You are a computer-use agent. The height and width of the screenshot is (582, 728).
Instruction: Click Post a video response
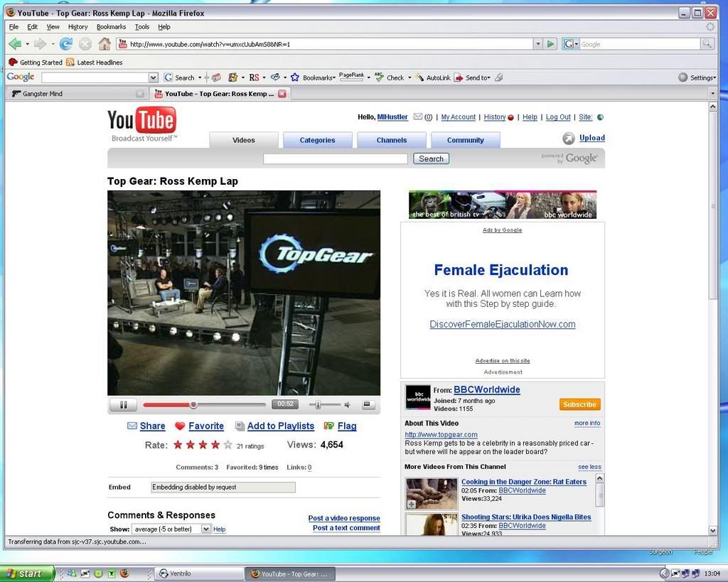(x=344, y=518)
